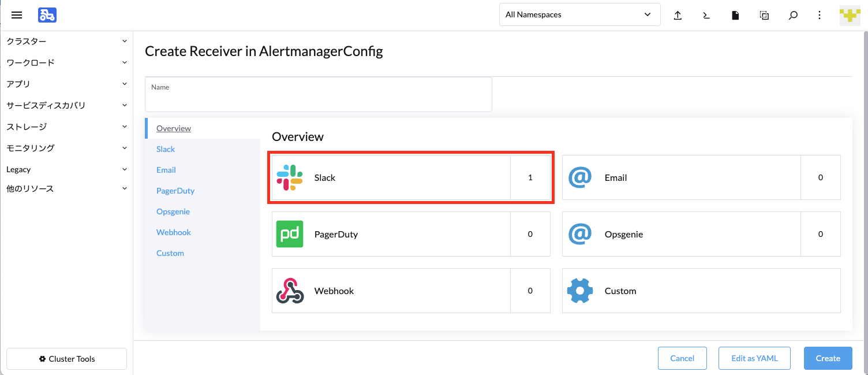Image resolution: width=868 pixels, height=375 pixels.
Task: Click the Overview panel heading
Action: pyautogui.click(x=298, y=137)
